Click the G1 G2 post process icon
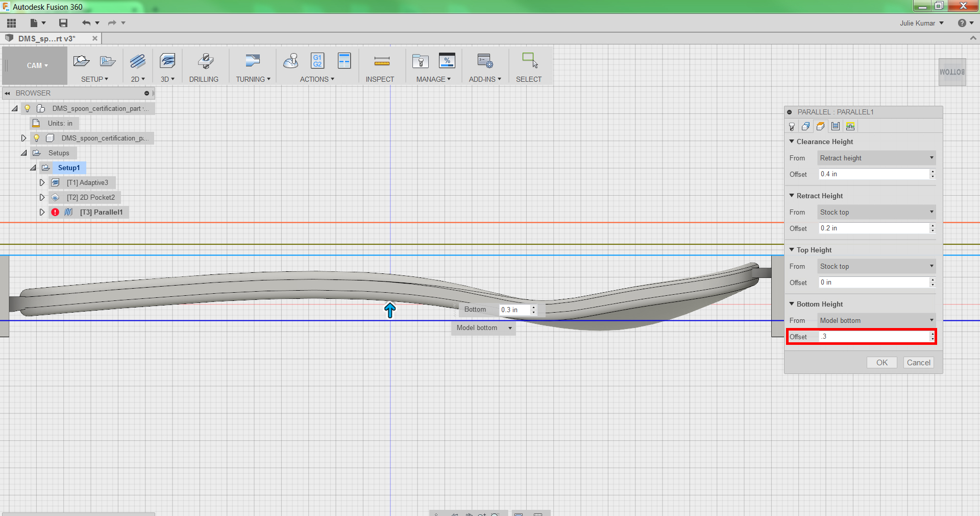Image resolution: width=980 pixels, height=516 pixels. [317, 61]
